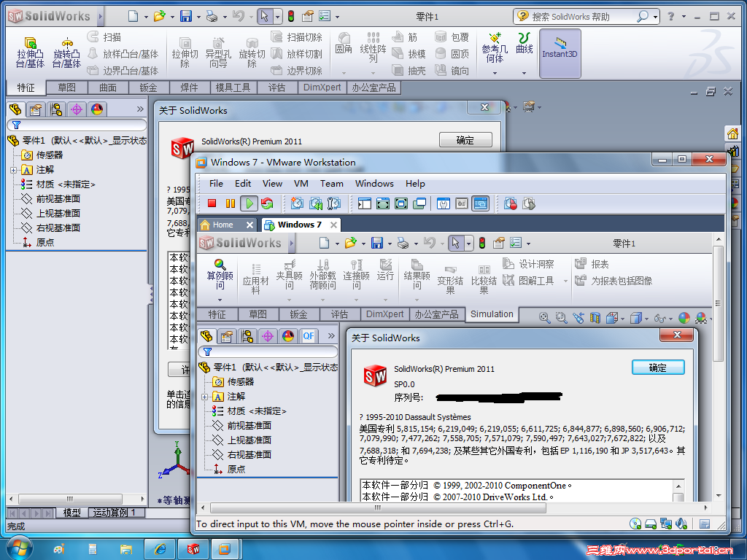Click the rebuild traffic light icon in outer toolbar
747x560 pixels.
tap(291, 16)
